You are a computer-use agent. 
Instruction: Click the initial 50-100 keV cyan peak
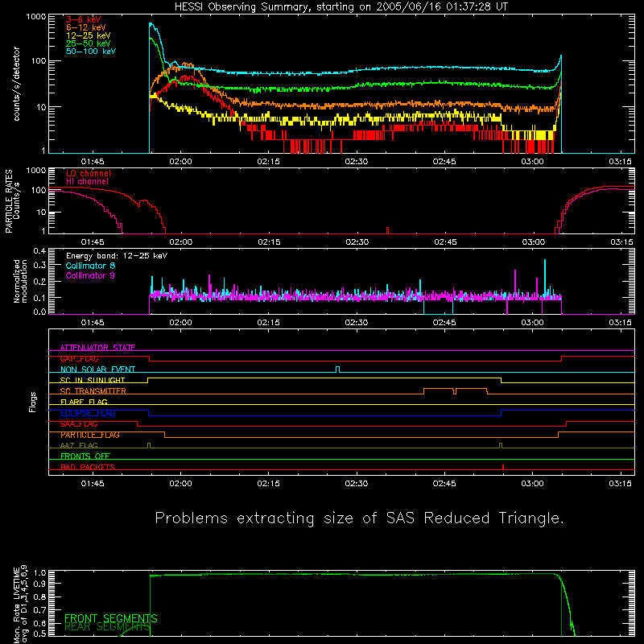tap(151, 25)
